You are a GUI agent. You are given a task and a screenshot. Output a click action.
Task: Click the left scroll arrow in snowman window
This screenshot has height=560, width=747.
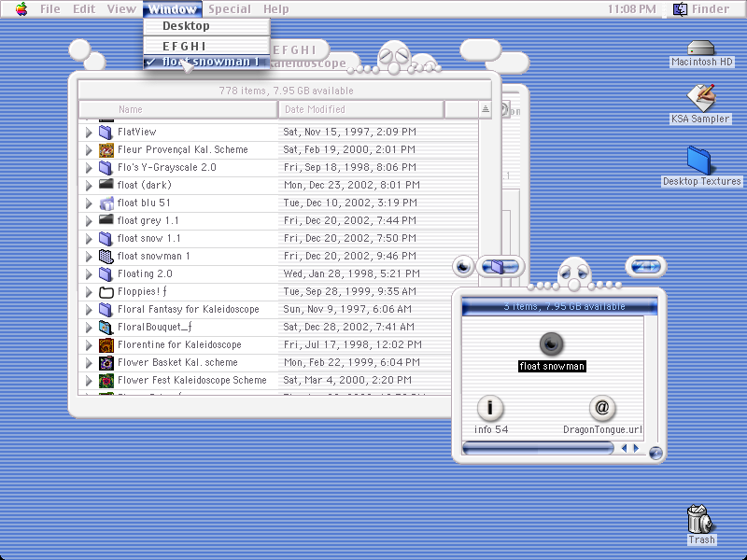click(624, 448)
